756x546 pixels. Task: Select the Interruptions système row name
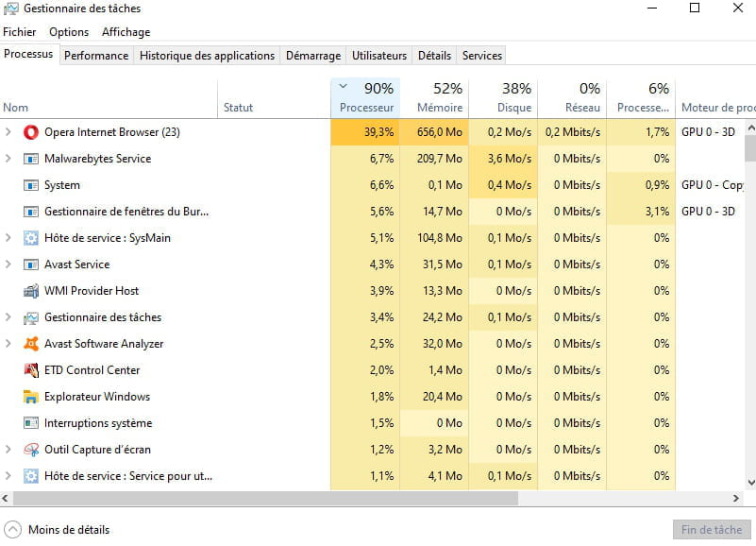(x=98, y=423)
